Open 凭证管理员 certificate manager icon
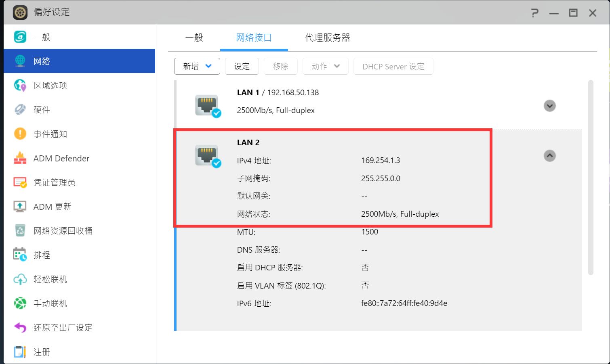 point(20,182)
